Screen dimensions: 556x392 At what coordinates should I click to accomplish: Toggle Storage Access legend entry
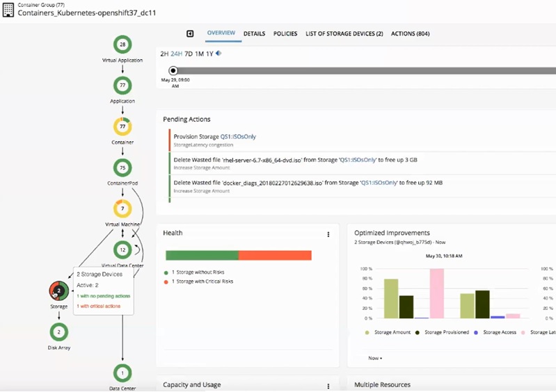tap(495, 332)
